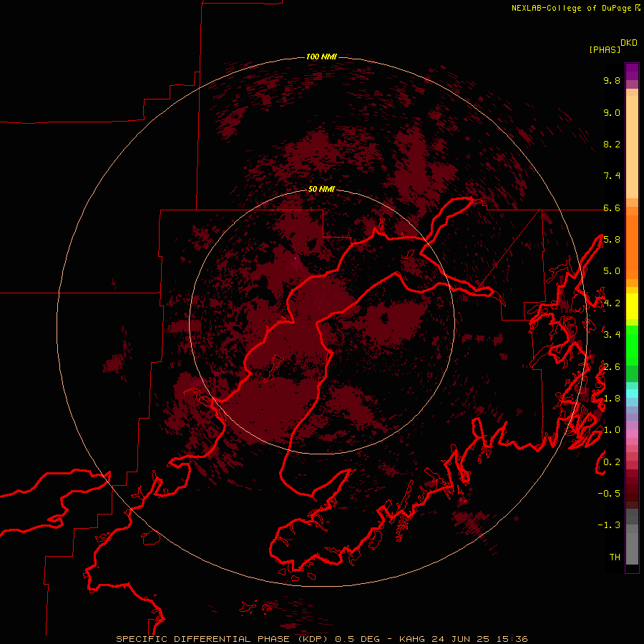Image resolution: width=644 pixels, height=644 pixels.
Task: Click the 4.2 legend value
Action: click(612, 303)
